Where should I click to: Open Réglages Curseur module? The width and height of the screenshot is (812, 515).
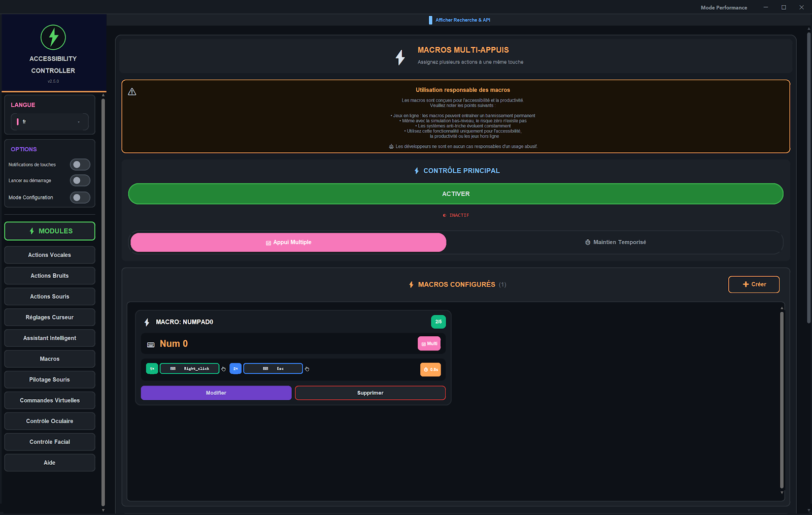click(50, 317)
